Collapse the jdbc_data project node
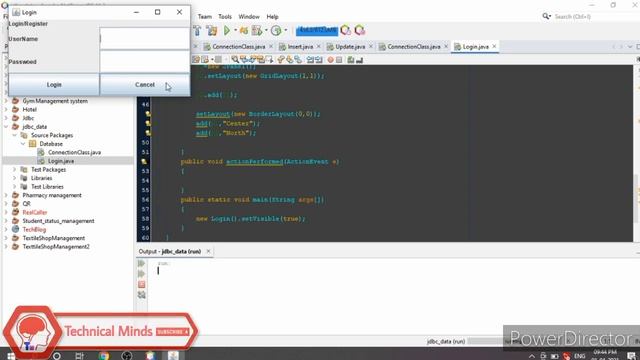The width and height of the screenshot is (640, 360). (x=6, y=127)
